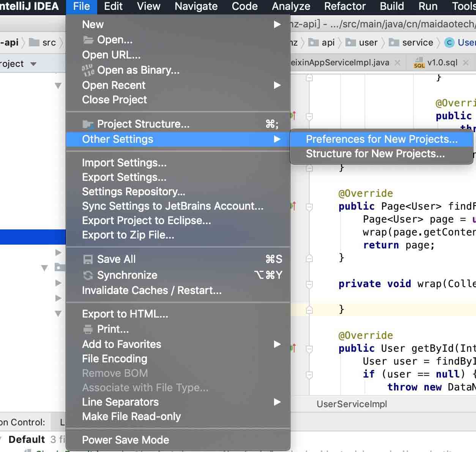Image resolution: width=476 pixels, height=452 pixels.
Task: Click the 'return page;' code line
Action: point(399,245)
